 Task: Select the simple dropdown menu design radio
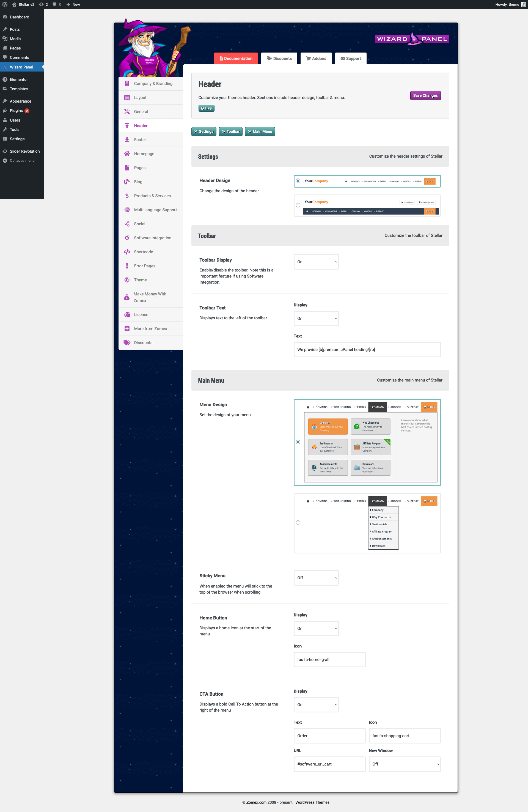(x=298, y=523)
